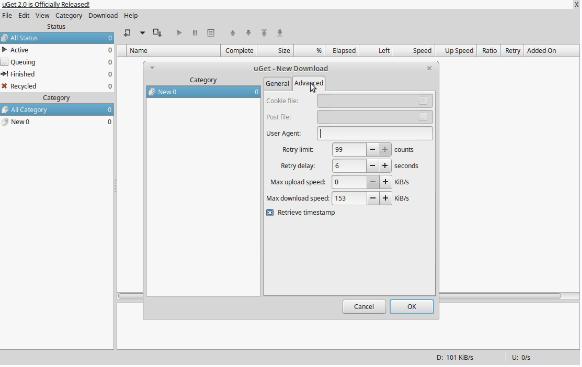Select Recycled status row
Screen dimensions: 582x367
click(57, 86)
